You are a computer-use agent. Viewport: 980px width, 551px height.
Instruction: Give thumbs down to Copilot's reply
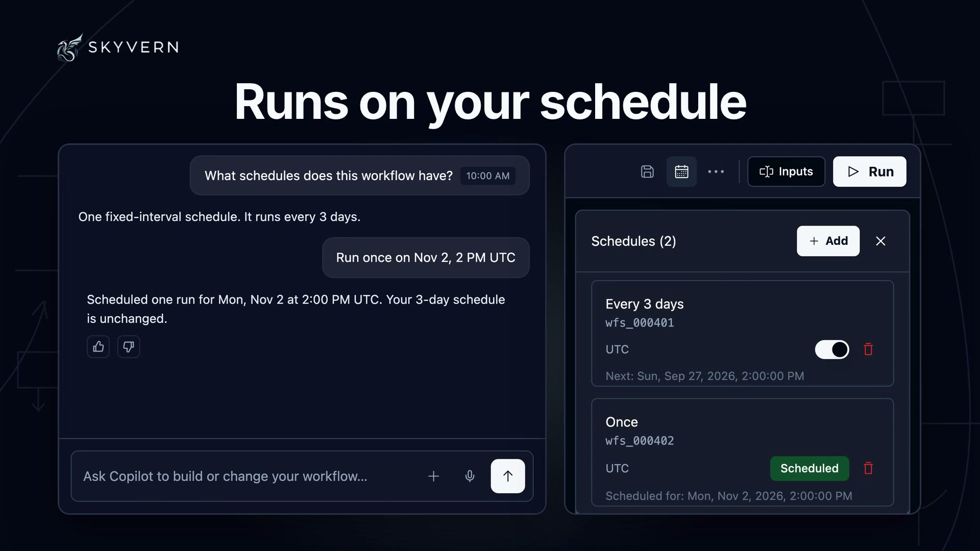(129, 347)
